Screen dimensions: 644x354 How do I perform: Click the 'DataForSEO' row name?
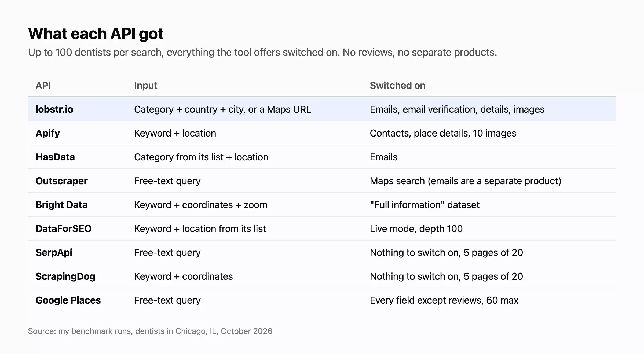pos(64,228)
